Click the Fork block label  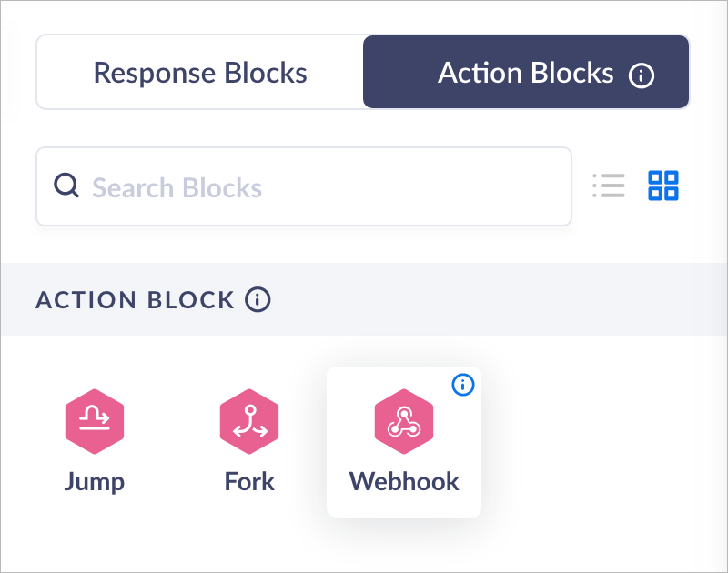point(249,481)
